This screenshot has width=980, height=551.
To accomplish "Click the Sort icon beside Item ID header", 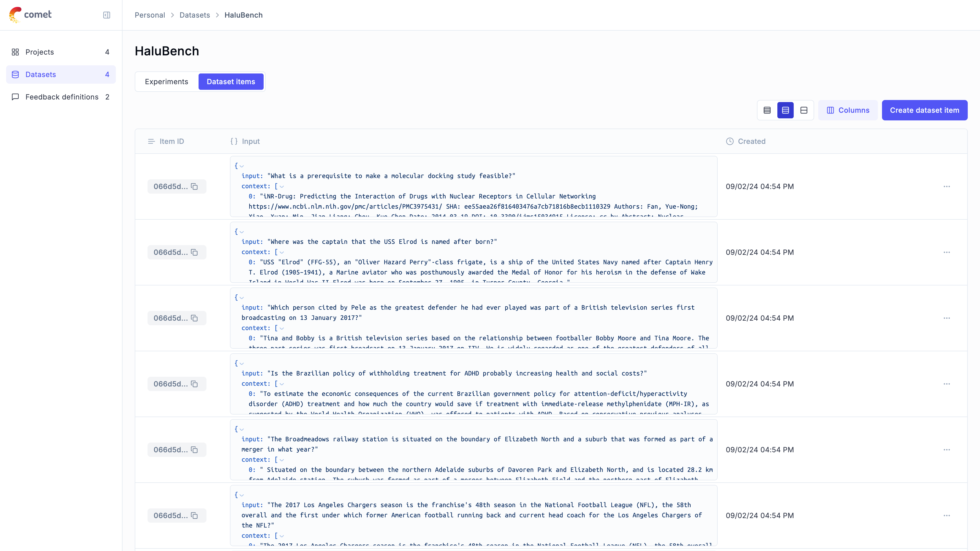I will point(151,142).
